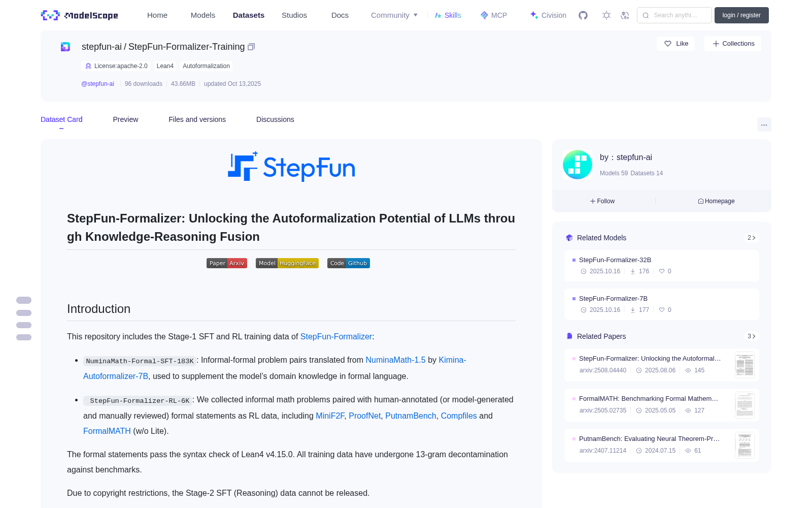The width and height of the screenshot is (812, 508).
Task: Click the PutnamBench paper thumbnail
Action: (745, 445)
